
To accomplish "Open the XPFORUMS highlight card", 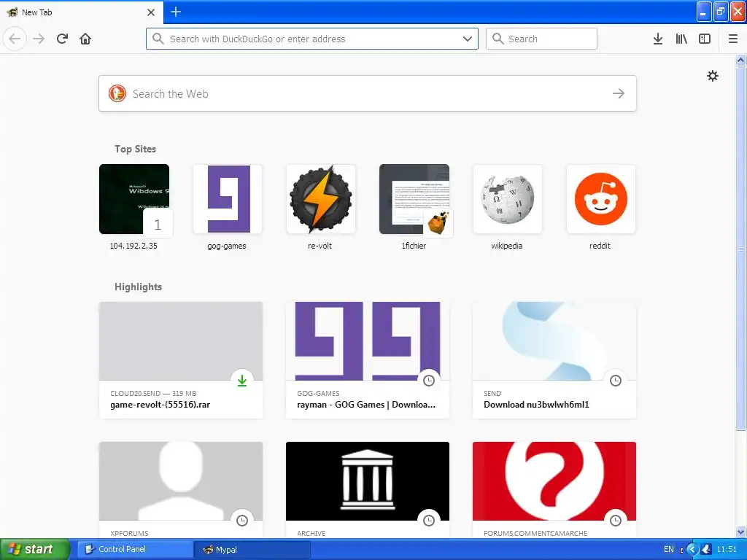I will coord(181,490).
